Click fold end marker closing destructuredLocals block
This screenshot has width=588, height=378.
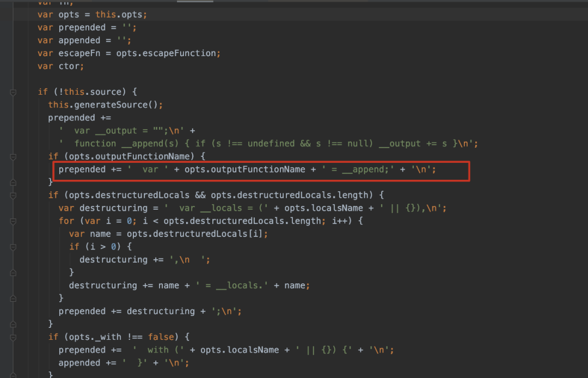coord(13,324)
